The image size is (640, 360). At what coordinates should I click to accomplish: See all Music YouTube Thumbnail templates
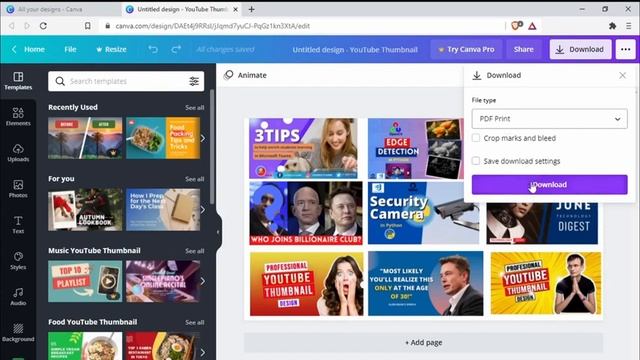coord(194,251)
